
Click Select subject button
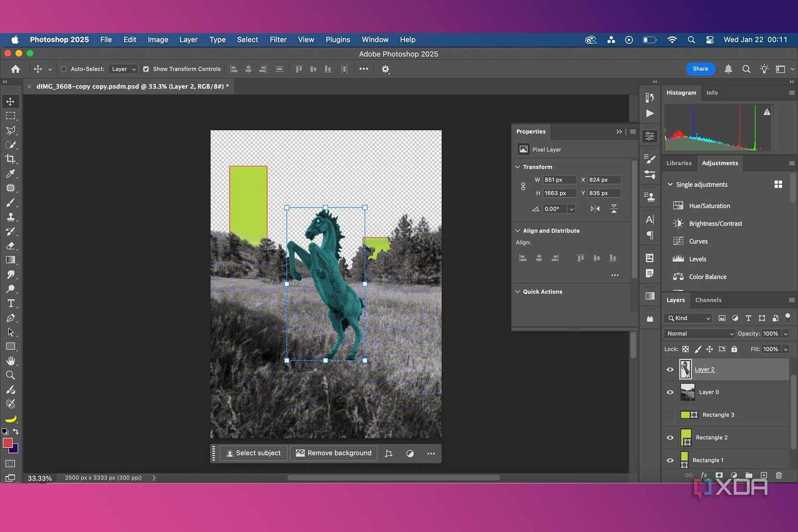coord(253,453)
